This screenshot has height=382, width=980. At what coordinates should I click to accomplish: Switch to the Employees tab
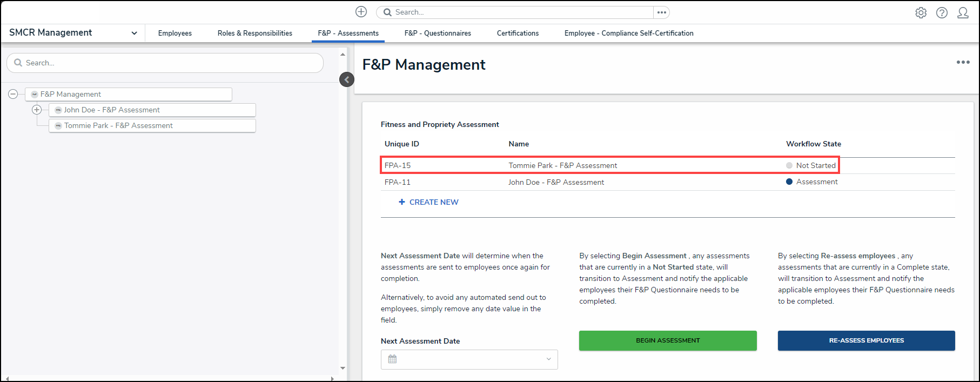click(x=175, y=33)
